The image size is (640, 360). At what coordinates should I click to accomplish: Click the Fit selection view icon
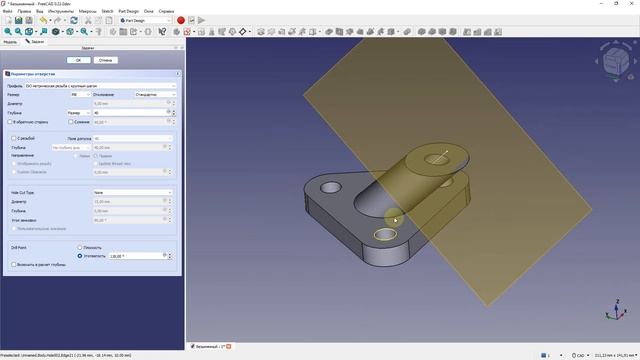[18, 31]
